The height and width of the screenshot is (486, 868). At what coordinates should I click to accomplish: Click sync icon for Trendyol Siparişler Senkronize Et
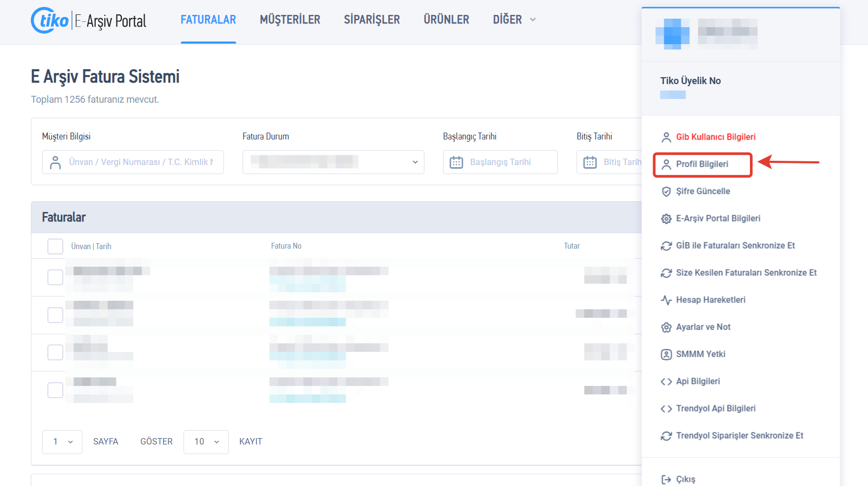click(x=666, y=436)
